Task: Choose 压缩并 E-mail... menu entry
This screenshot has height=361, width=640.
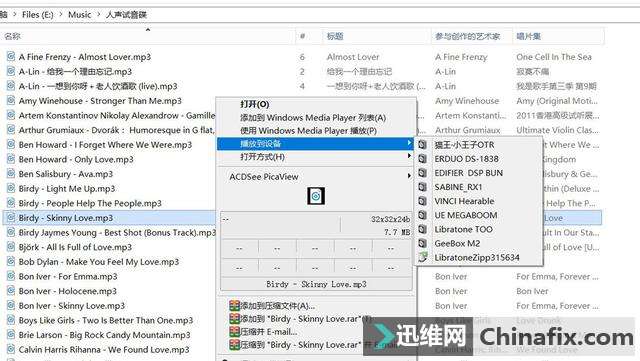Action: tap(269, 332)
